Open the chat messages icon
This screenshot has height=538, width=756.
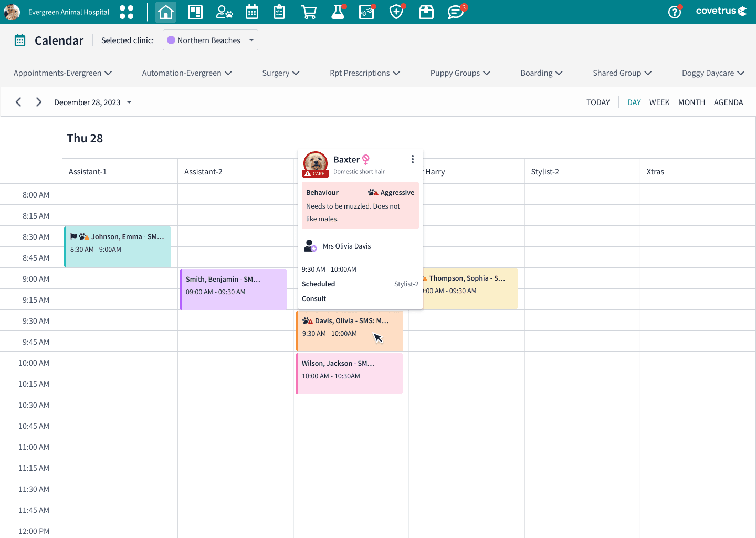pos(456,12)
